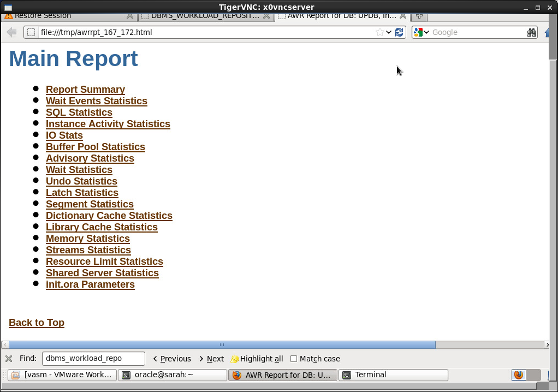558x392 pixels.
Task: Go to Wait Statistics link
Action: (79, 170)
